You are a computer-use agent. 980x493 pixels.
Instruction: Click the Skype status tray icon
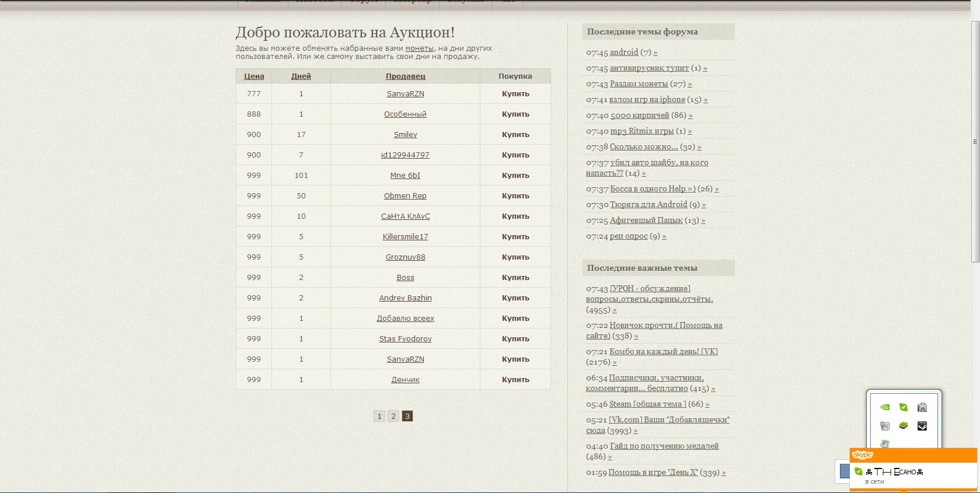[904, 407]
